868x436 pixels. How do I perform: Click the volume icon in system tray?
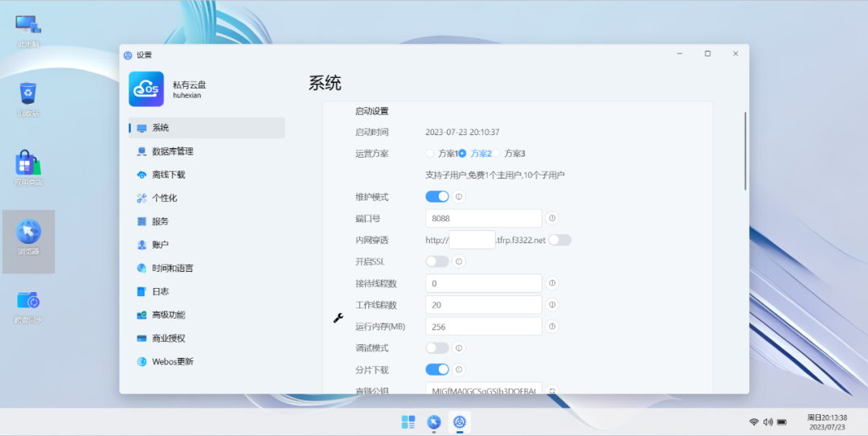tap(768, 422)
